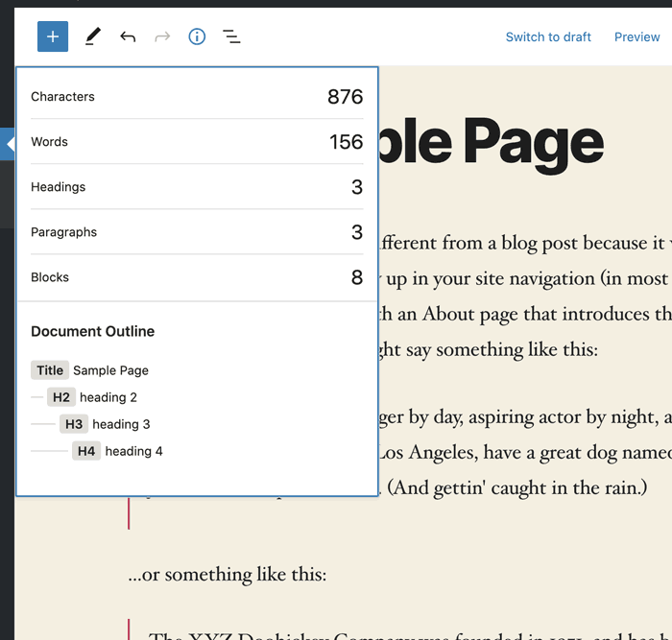The height and width of the screenshot is (640, 672).
Task: Click the Headings count row
Action: 197,186
